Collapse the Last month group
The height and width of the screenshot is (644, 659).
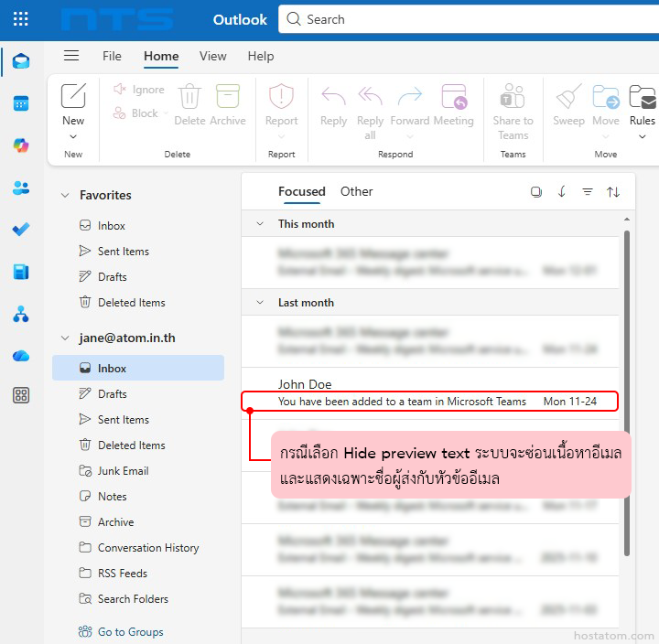tap(260, 303)
